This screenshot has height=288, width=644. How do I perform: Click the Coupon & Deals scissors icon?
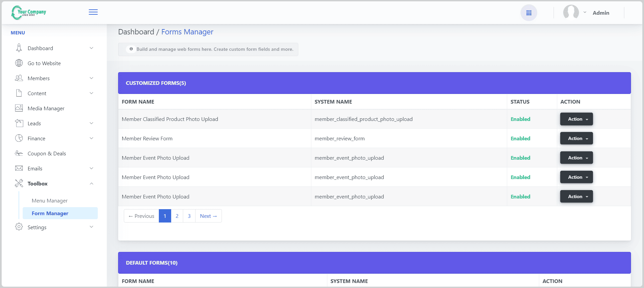19,153
